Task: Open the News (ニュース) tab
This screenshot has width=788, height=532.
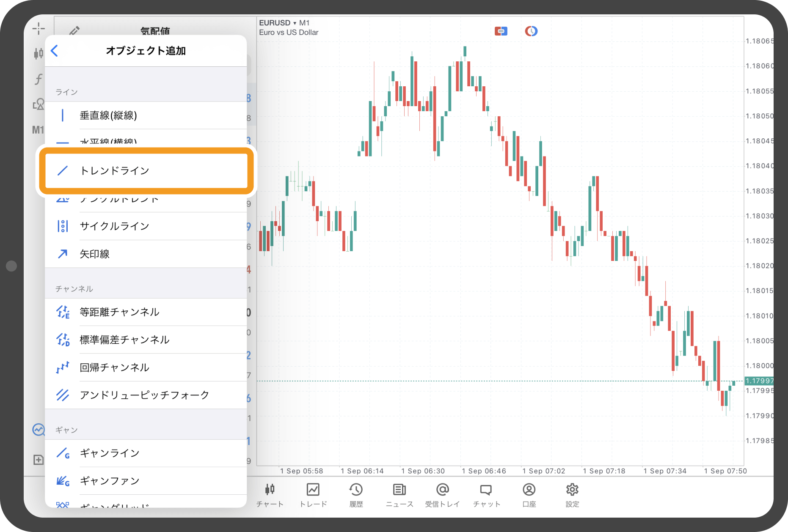Action: click(400, 495)
